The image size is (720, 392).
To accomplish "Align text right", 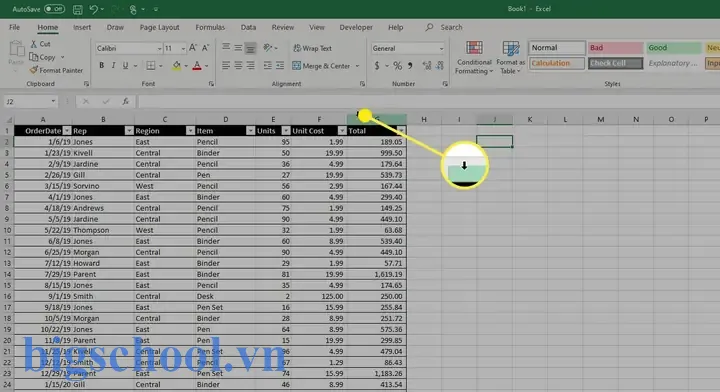I will 250,66.
